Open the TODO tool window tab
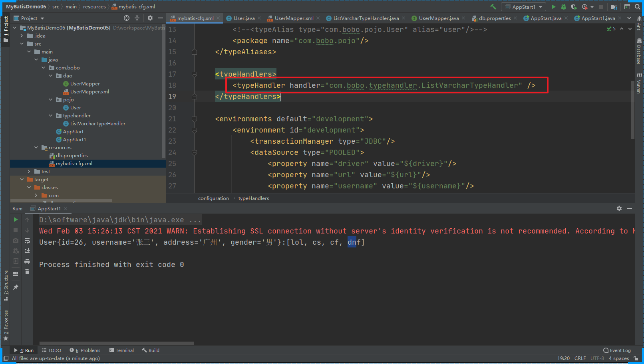 [x=52, y=350]
